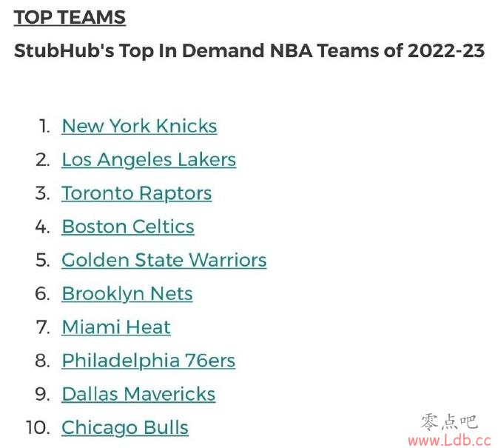Open the New York Knicks link

click(x=139, y=126)
